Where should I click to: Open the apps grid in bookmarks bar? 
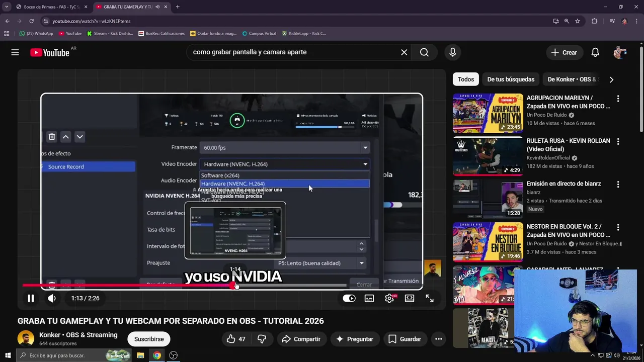[x=7, y=34]
